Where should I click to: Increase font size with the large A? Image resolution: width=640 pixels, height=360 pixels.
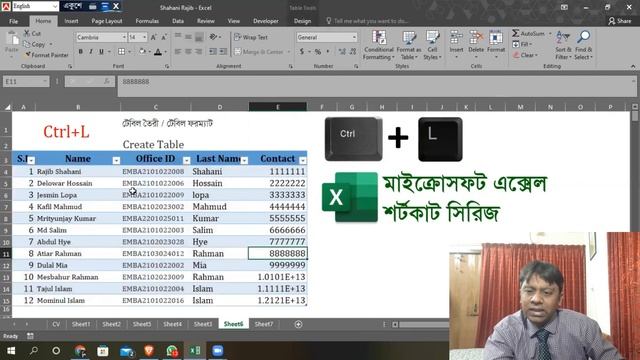153,37
